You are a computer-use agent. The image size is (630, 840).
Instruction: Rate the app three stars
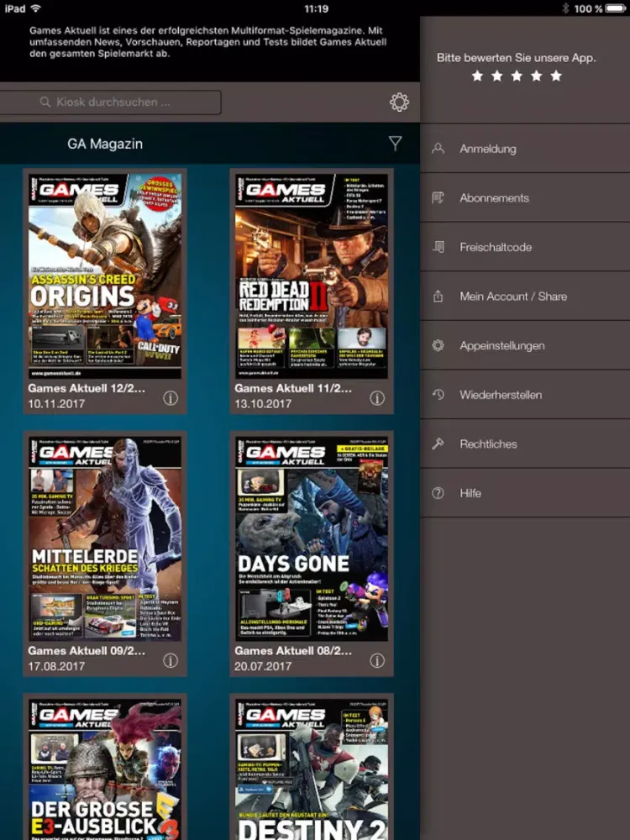(x=517, y=76)
